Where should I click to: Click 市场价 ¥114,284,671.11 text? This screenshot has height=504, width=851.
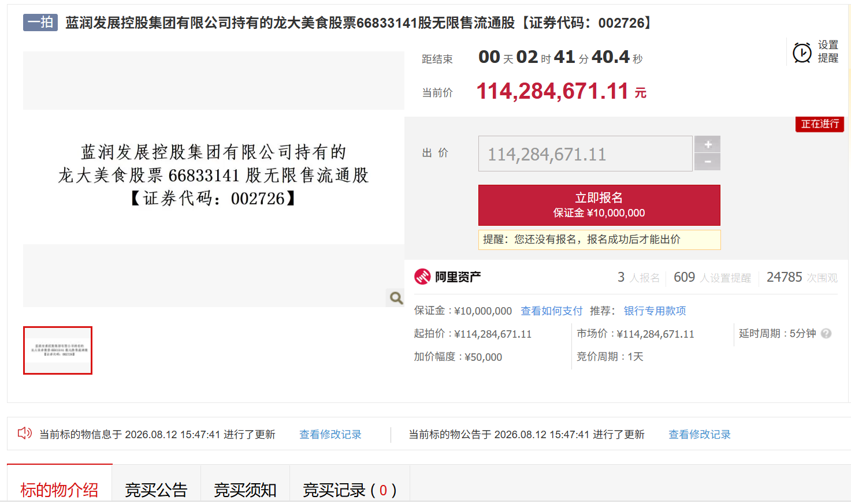636,334
